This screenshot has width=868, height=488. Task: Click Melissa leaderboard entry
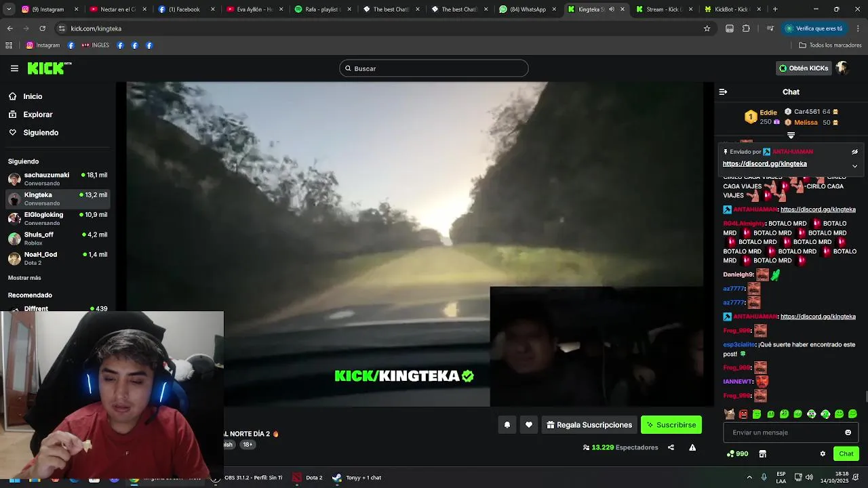click(x=811, y=123)
